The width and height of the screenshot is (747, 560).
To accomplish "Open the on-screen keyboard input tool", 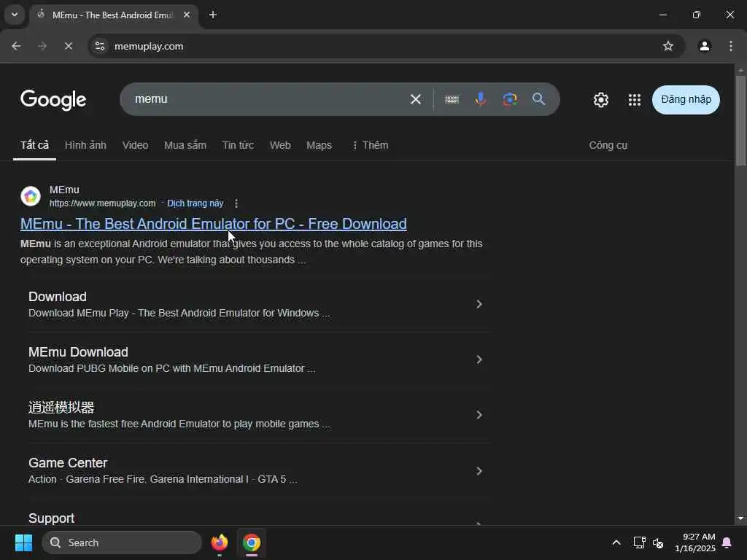I will pyautogui.click(x=452, y=99).
